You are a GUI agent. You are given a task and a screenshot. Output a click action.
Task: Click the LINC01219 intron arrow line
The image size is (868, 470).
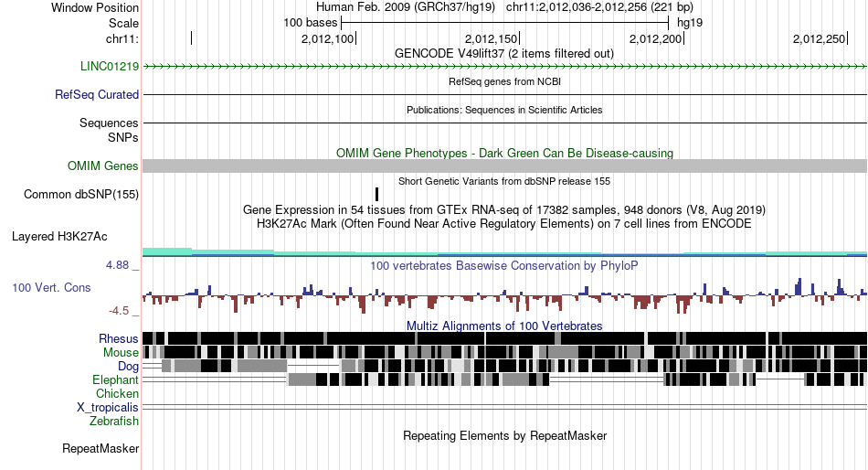[505, 67]
